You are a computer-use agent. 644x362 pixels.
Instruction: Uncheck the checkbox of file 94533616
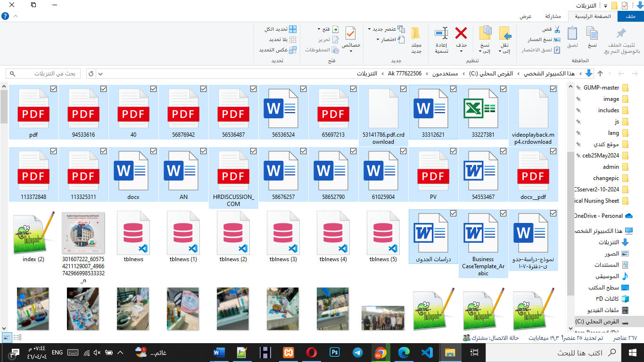coord(103,89)
